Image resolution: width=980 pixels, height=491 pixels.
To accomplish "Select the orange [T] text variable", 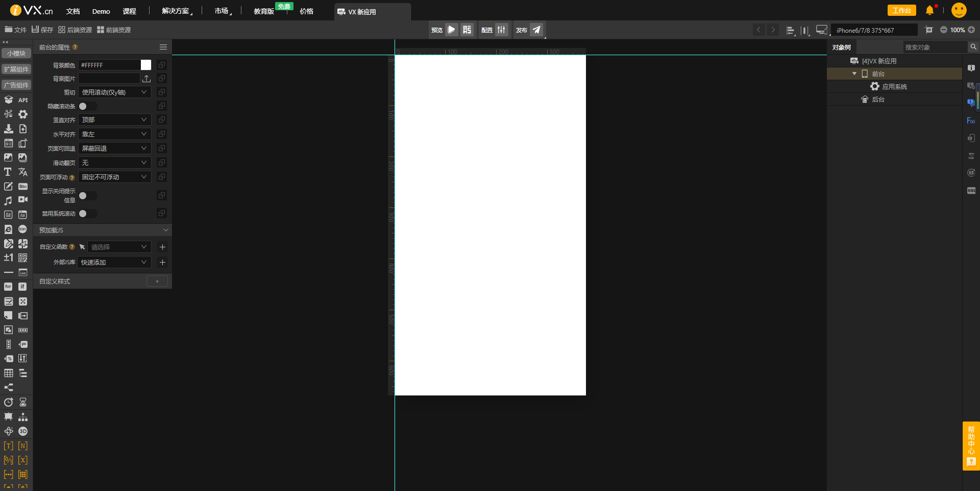I will 8,446.
